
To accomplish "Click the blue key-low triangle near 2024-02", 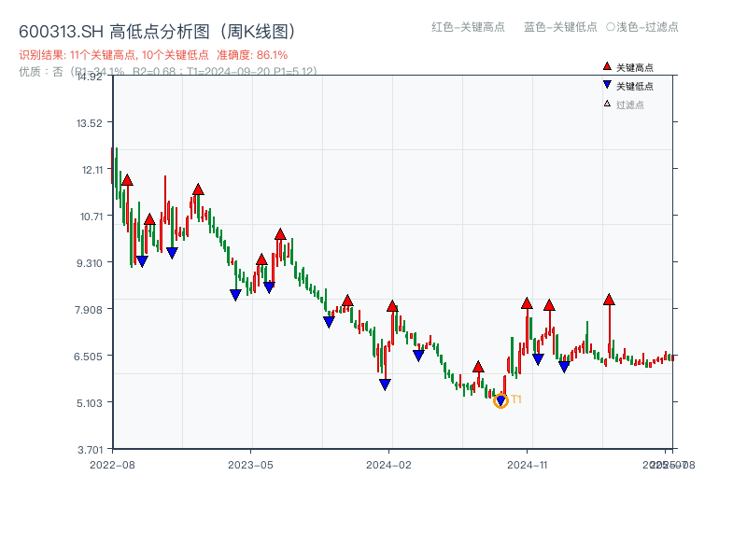I will 386,385.
